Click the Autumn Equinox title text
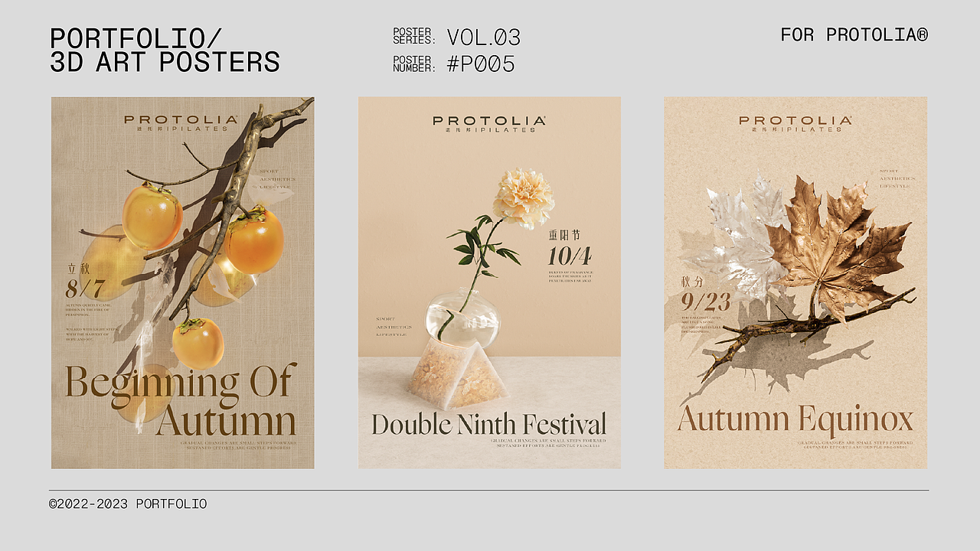 coord(795,419)
